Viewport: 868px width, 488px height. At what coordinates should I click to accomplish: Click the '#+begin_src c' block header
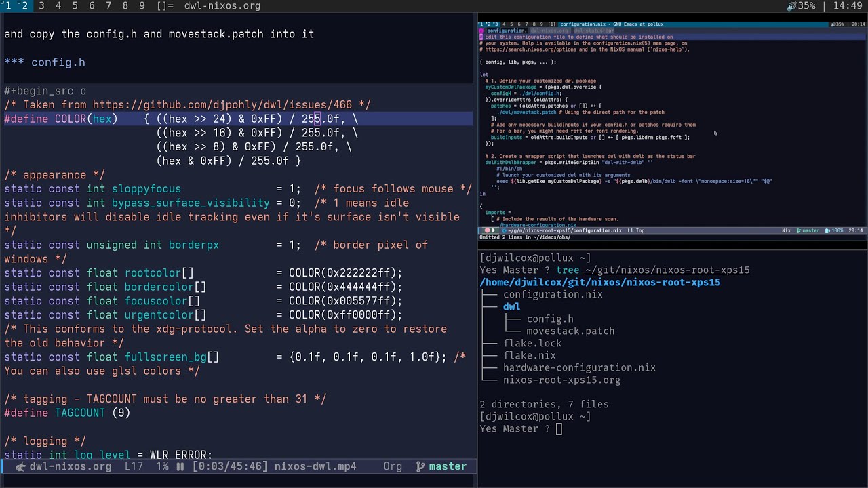click(45, 91)
